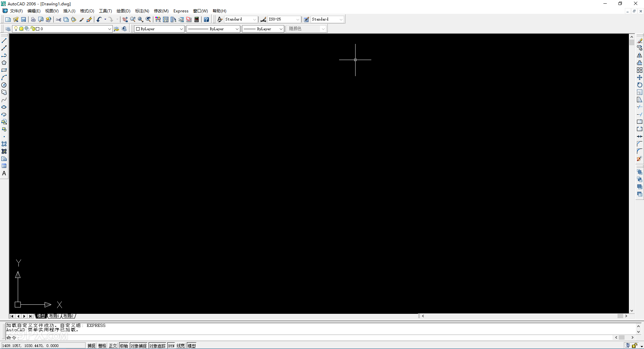Image resolution: width=644 pixels, height=349 pixels.
Task: Insert a Table using the table icon
Action: coord(4,166)
